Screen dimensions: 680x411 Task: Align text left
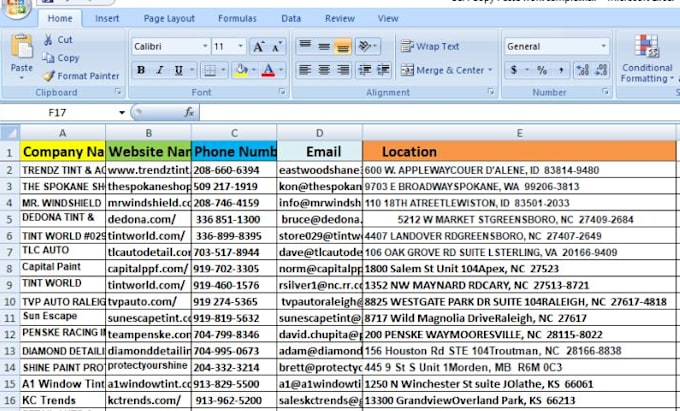pyautogui.click(x=305, y=70)
